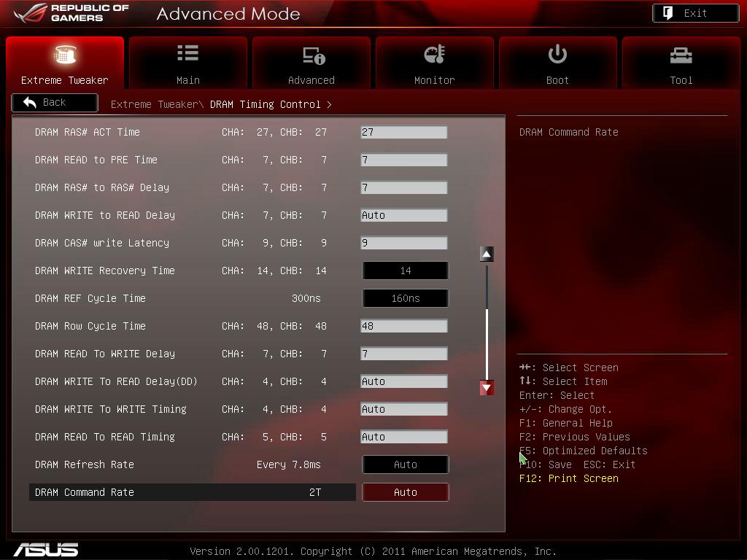
Task: Open the Tool tab
Action: pos(681,63)
